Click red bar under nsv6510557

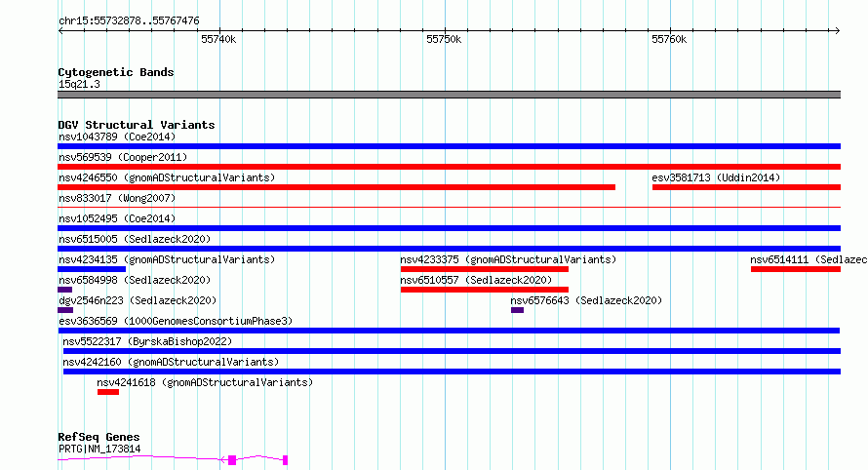click(x=485, y=290)
